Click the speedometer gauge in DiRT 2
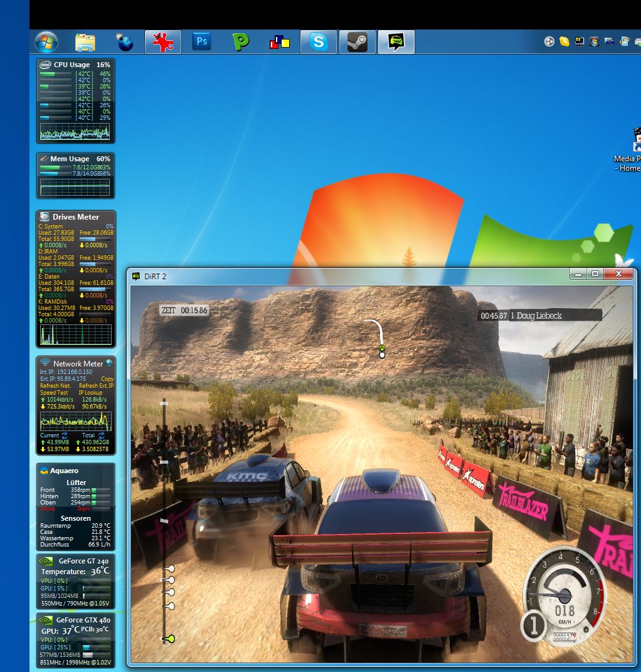This screenshot has width=641, height=672. coord(566,594)
